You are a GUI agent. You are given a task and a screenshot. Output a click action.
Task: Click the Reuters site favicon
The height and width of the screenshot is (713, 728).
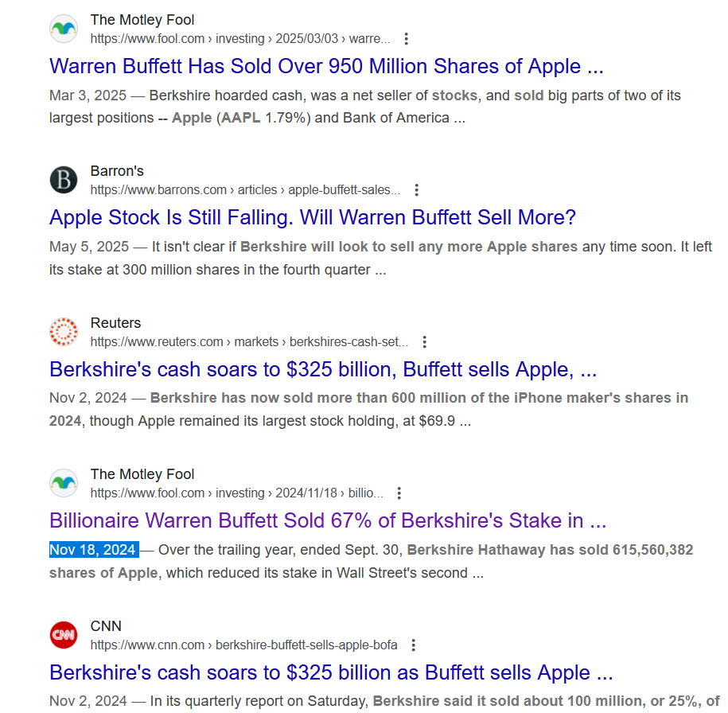[64, 332]
